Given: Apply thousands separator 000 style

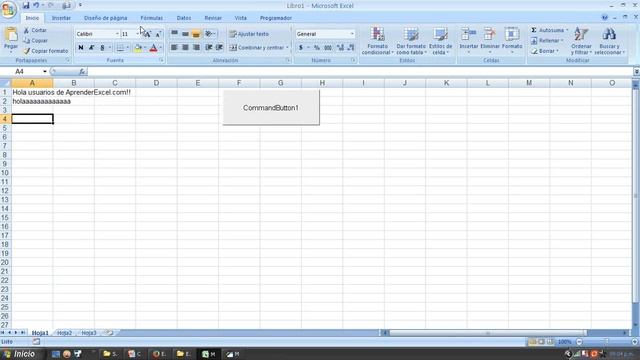Looking at the screenshot, I should pyautogui.click(x=328, y=48).
